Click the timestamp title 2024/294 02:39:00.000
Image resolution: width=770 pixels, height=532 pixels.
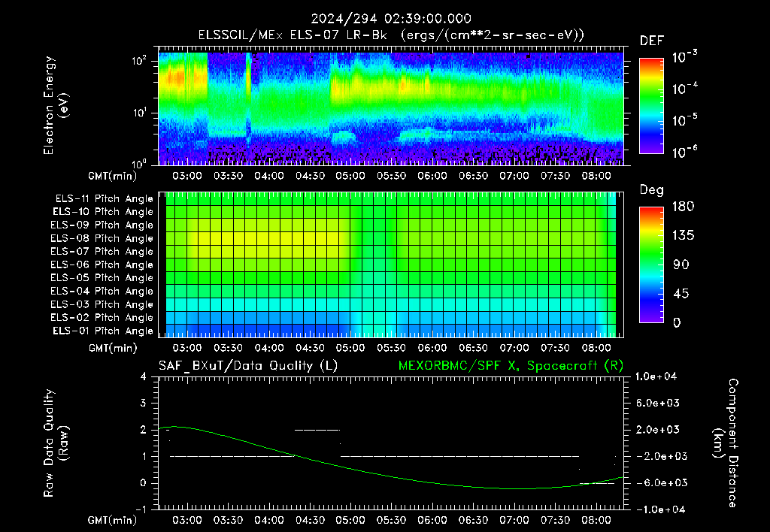tap(391, 19)
